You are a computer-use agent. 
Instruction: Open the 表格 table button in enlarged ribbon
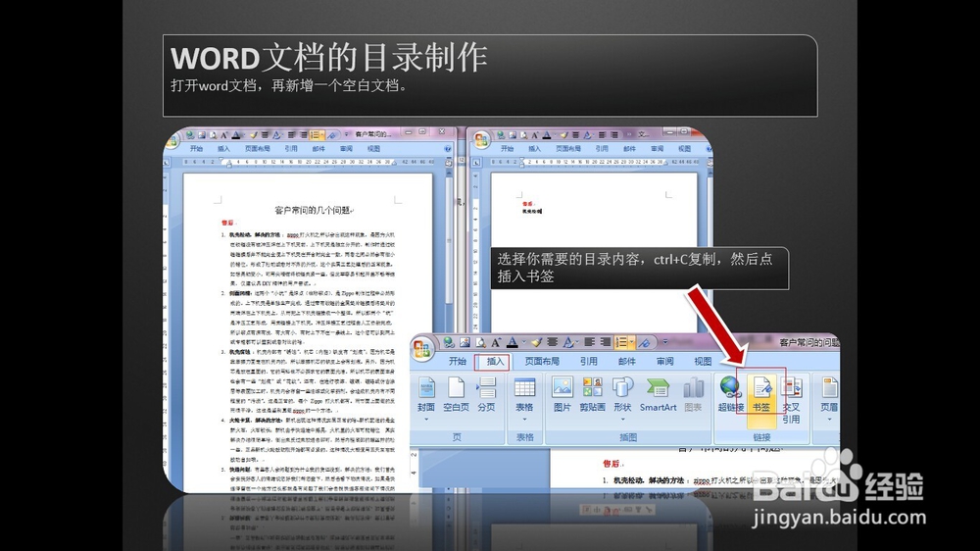(524, 394)
